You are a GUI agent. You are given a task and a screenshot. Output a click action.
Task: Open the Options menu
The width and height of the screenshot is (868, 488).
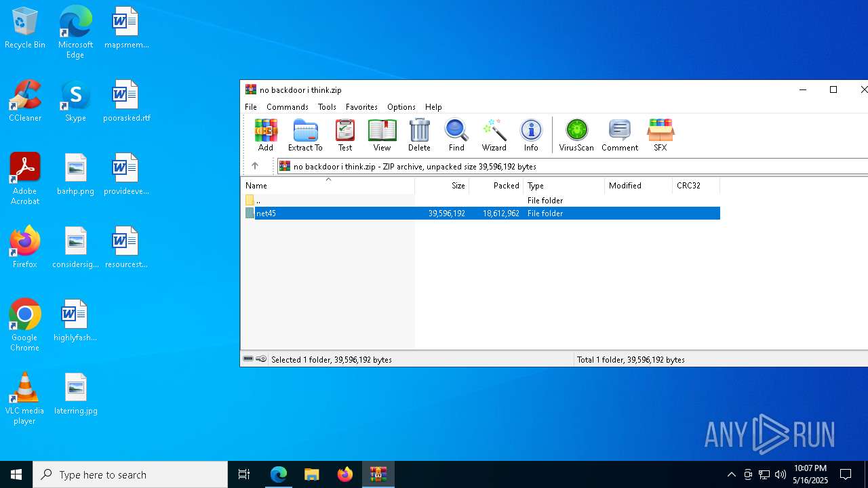tap(401, 107)
